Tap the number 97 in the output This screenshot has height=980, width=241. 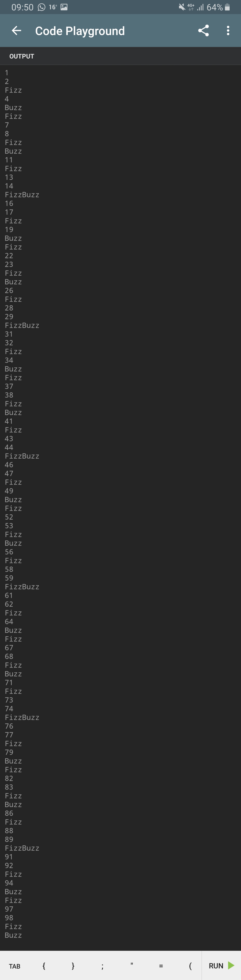tap(9, 909)
